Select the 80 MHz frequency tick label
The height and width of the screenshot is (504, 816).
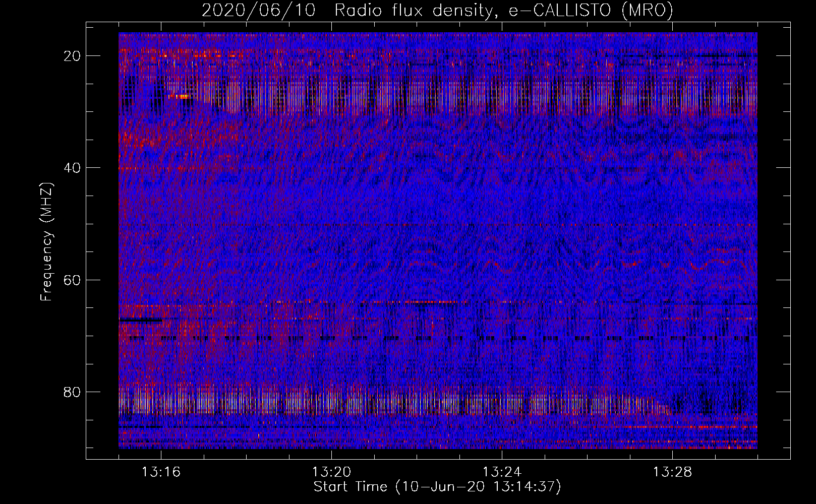[x=73, y=392]
